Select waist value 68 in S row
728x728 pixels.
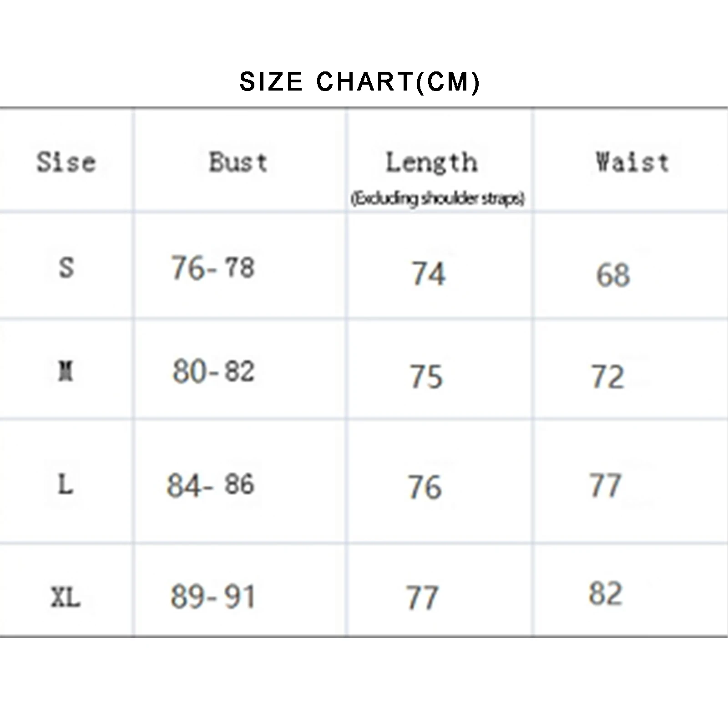[613, 275]
